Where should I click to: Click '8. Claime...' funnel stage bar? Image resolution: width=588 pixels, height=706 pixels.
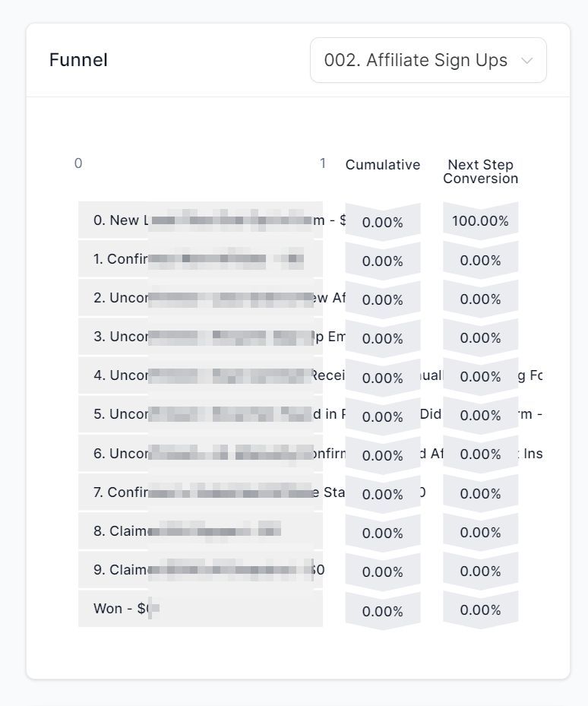point(200,531)
